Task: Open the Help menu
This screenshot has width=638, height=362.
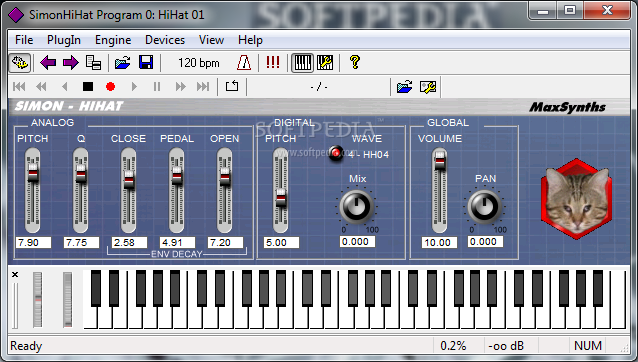Action: point(250,40)
